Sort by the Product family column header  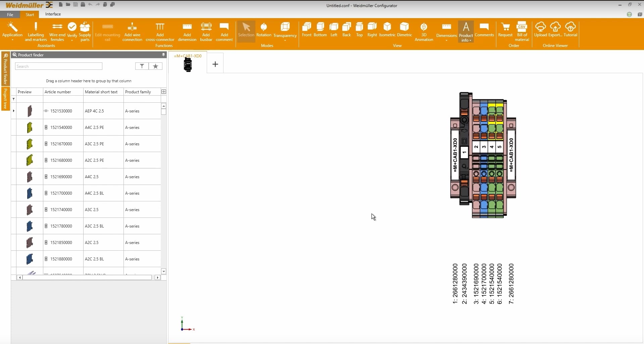coord(142,92)
